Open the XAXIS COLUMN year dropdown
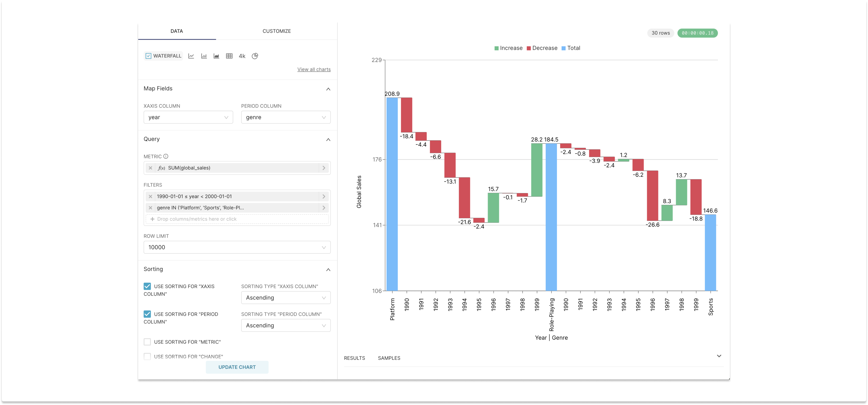Viewport: 868px width, 405px height. tap(188, 117)
